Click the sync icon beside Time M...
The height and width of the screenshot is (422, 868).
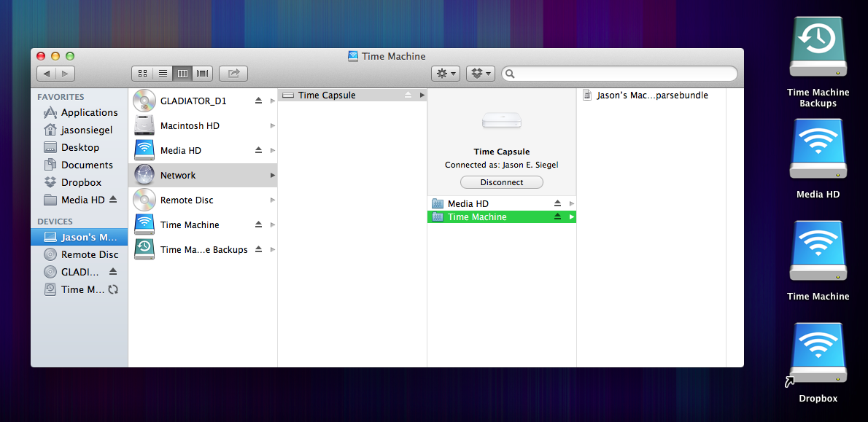pos(113,289)
